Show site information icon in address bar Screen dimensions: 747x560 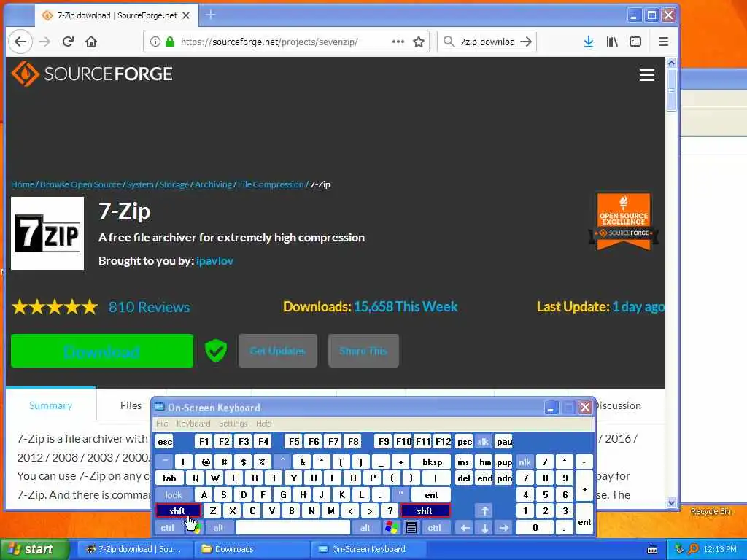[x=155, y=42]
